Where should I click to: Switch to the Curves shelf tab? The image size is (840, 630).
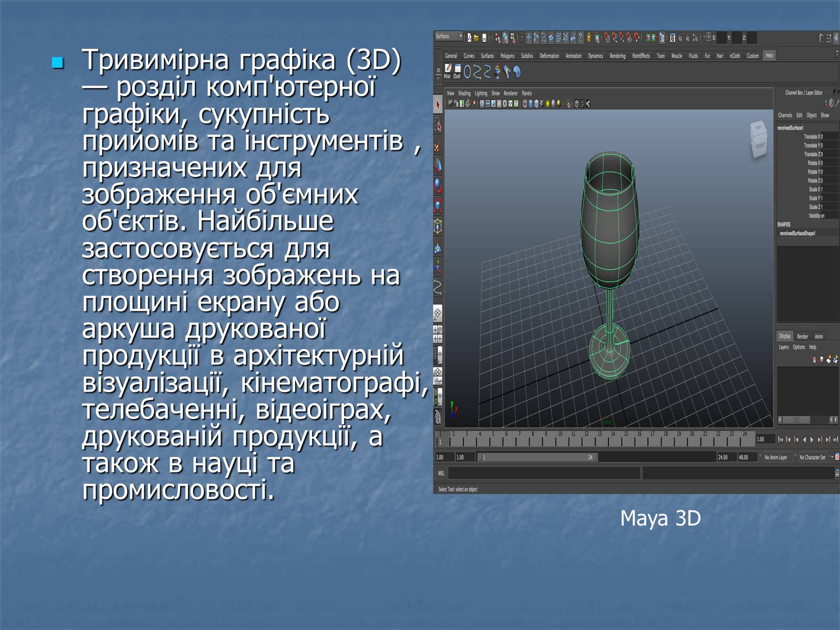(469, 56)
